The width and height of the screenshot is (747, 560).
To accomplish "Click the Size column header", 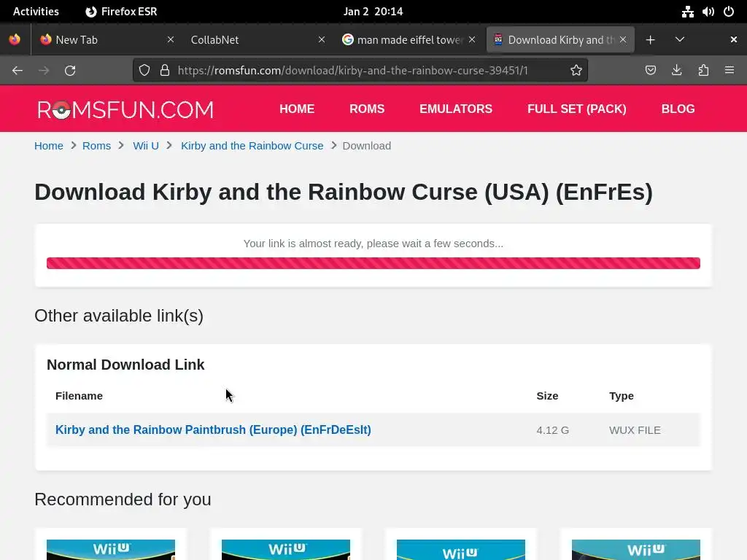I will click(x=547, y=396).
